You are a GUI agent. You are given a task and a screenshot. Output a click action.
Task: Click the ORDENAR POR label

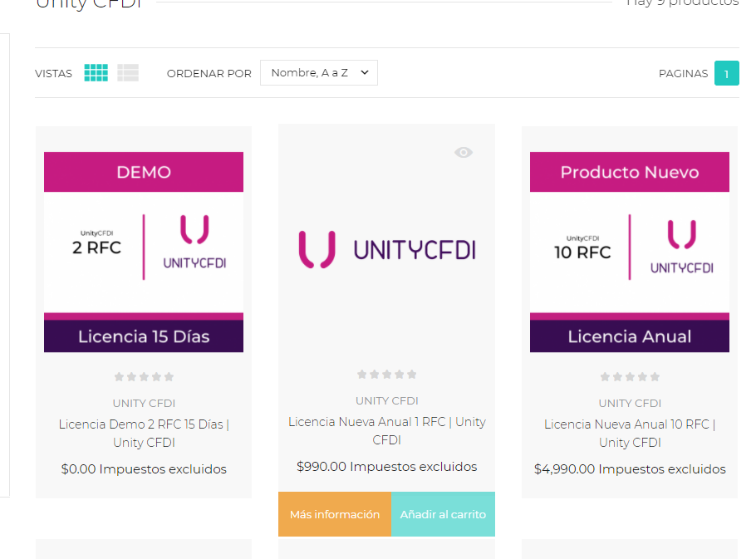coord(209,74)
